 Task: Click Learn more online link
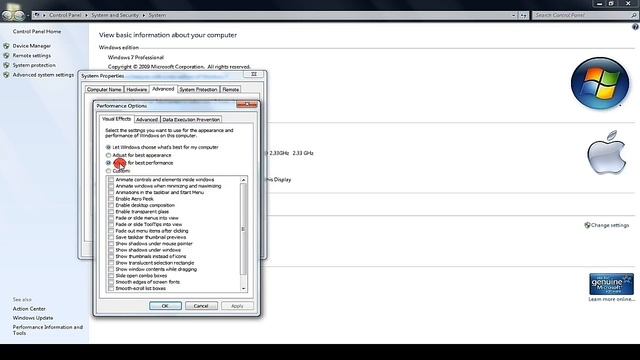(x=611, y=299)
